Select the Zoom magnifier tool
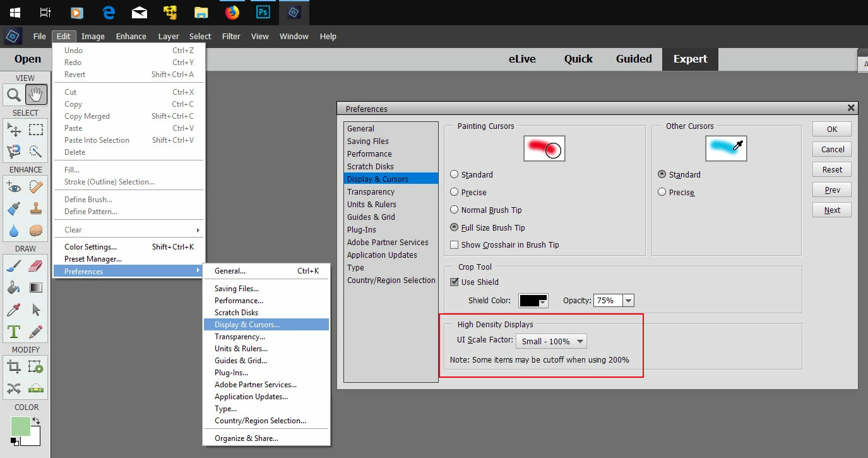Image resolution: width=868 pixels, height=458 pixels. pos(14,95)
